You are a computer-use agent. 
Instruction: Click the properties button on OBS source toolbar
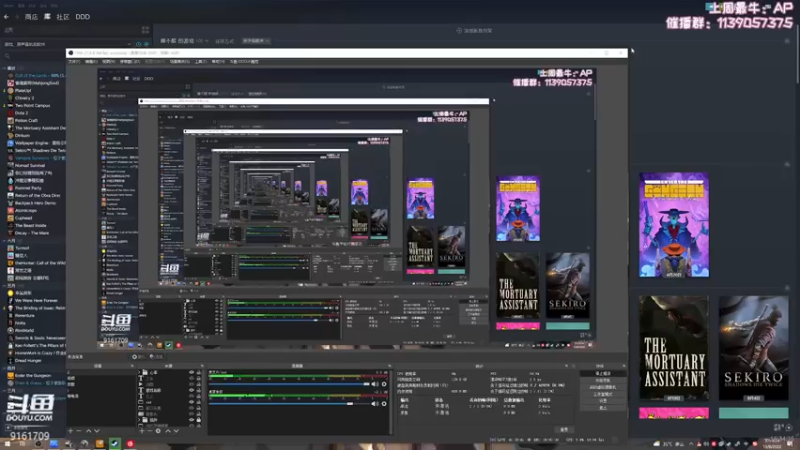(138, 357)
